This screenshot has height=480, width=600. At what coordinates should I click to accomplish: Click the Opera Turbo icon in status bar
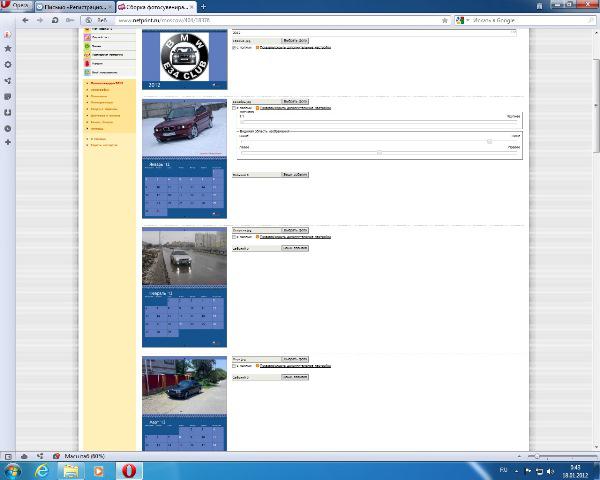pyautogui.click(x=56, y=456)
